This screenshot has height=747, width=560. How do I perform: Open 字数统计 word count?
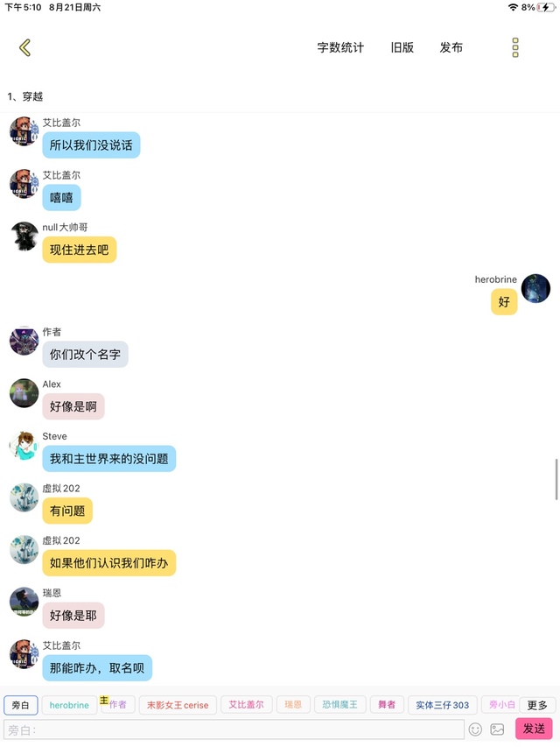coord(340,47)
